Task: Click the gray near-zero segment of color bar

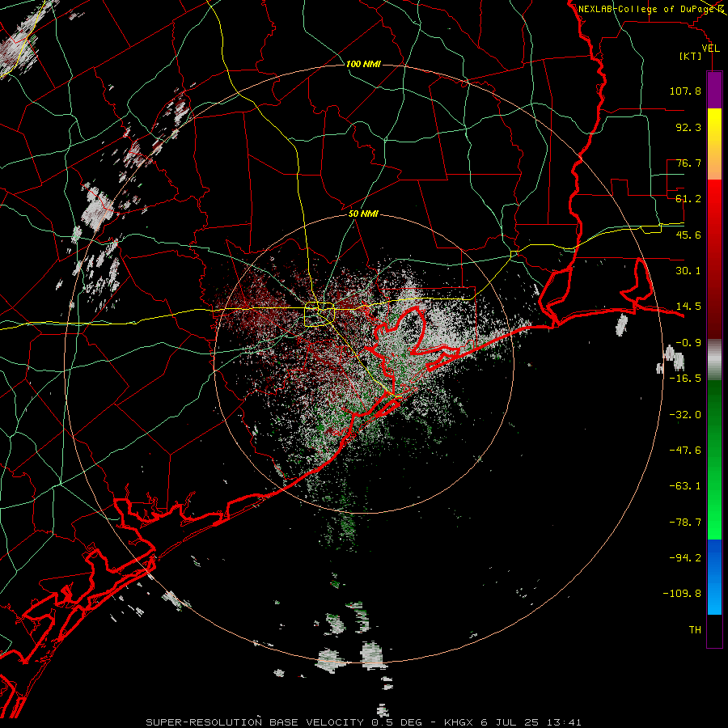Action: (x=714, y=360)
